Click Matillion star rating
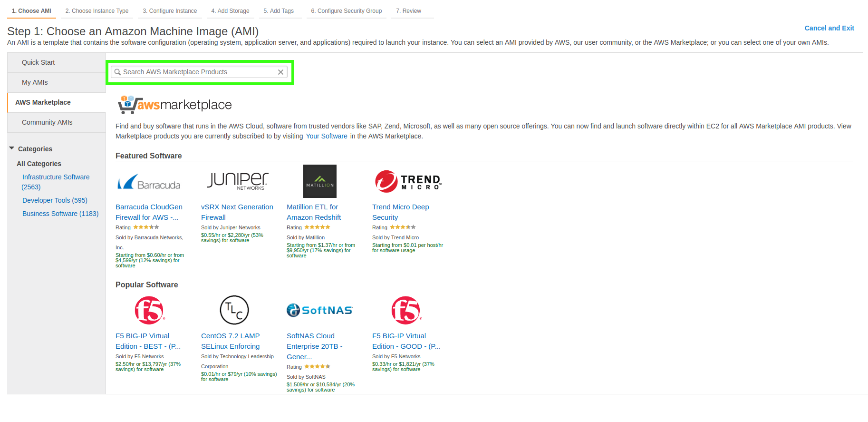Viewport: 868px width, 422px height. tap(317, 227)
